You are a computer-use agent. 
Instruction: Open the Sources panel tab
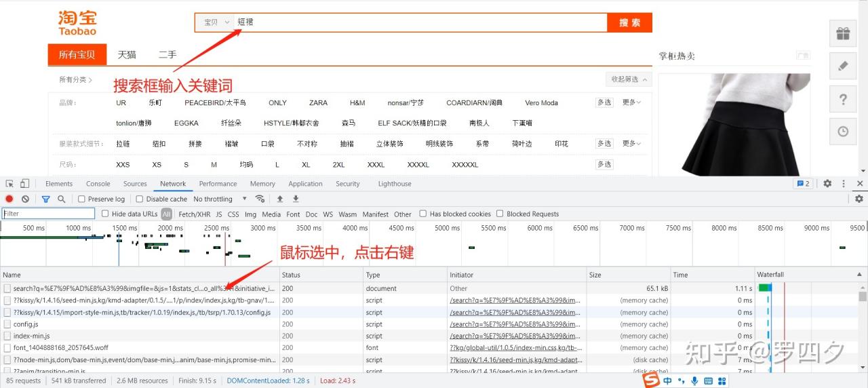pos(135,184)
